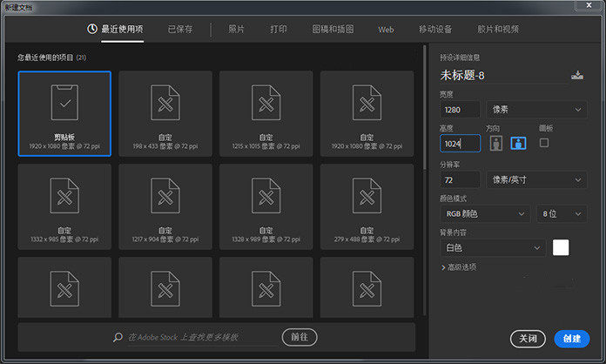The image size is (606, 364).
Task: Pick the custom 1332 x 985 preset
Action: click(64, 206)
